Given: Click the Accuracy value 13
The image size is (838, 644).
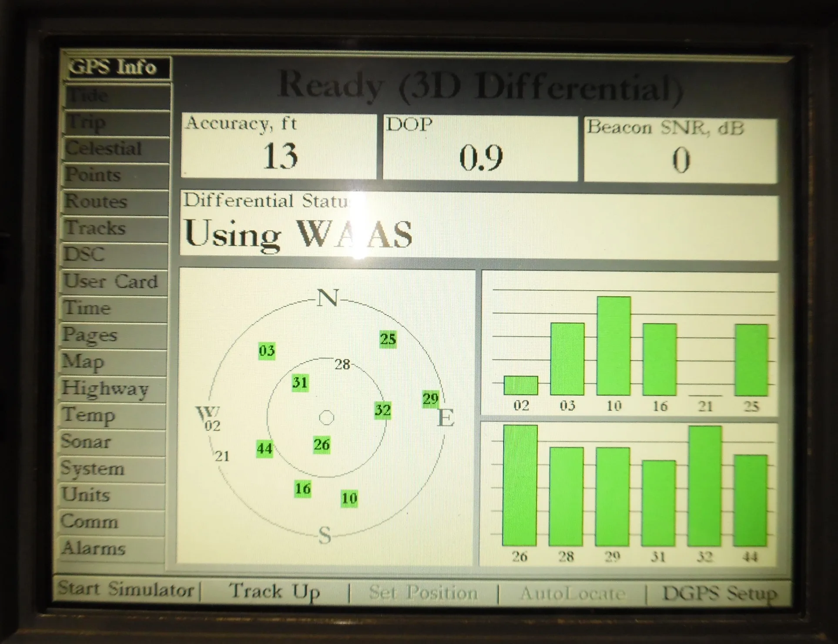Looking at the screenshot, I should (x=281, y=156).
